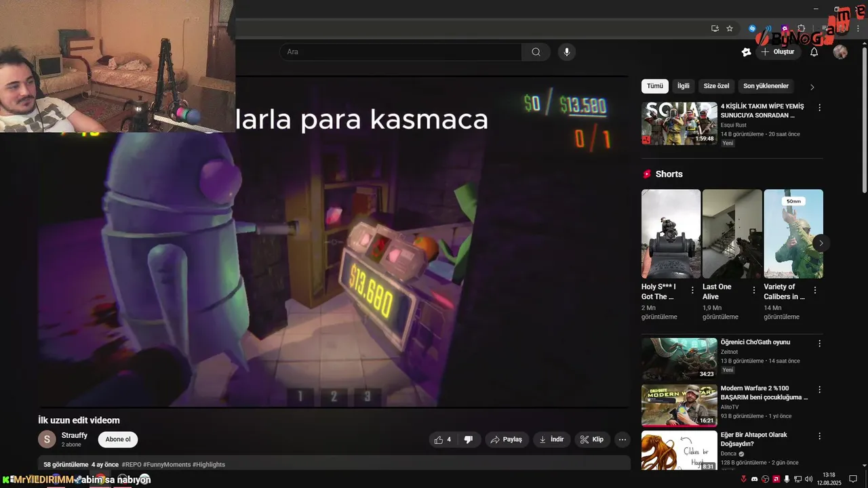Click the Paylaş share button
This screenshot has height=488, width=868.
506,439
